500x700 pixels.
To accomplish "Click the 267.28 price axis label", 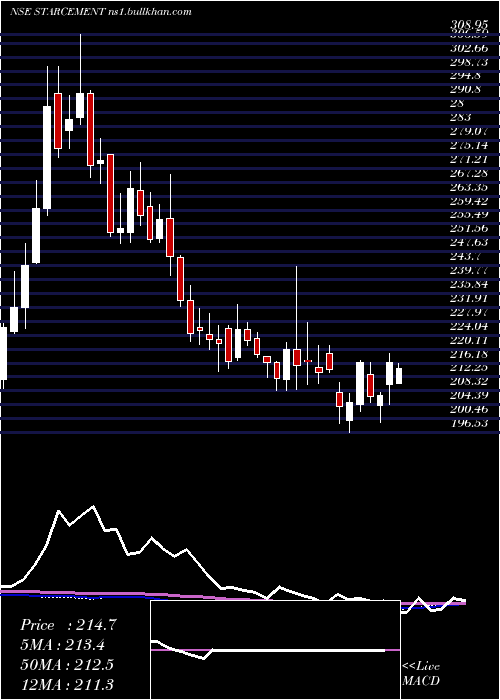I will coord(469,173).
